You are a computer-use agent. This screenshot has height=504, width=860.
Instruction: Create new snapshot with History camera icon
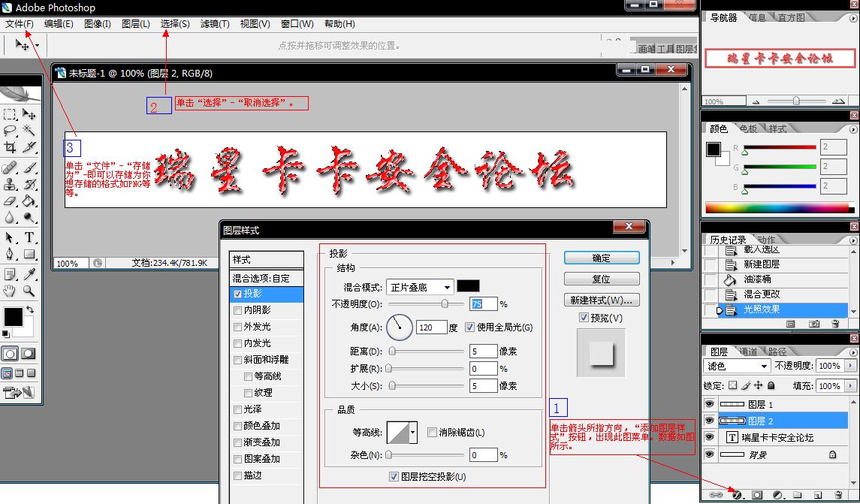(814, 324)
